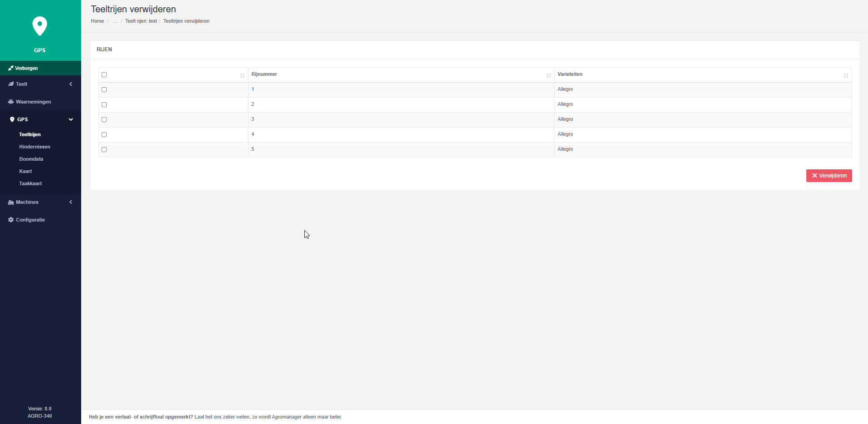The image size is (868, 424).
Task: Sort by Varieteiten using sort arrows
Action: pyautogui.click(x=846, y=75)
